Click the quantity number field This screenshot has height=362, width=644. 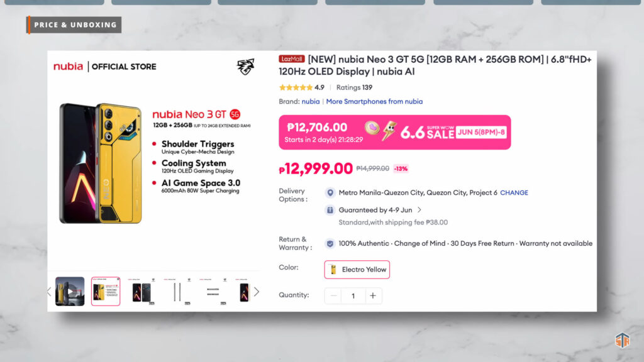pos(353,296)
